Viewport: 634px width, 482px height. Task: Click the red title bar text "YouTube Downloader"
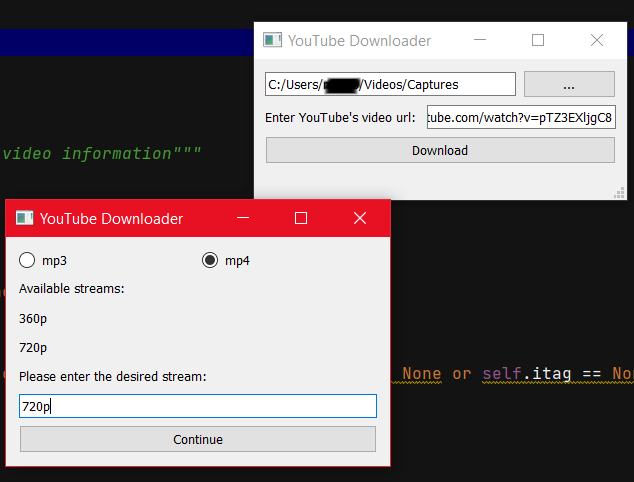[111, 219]
